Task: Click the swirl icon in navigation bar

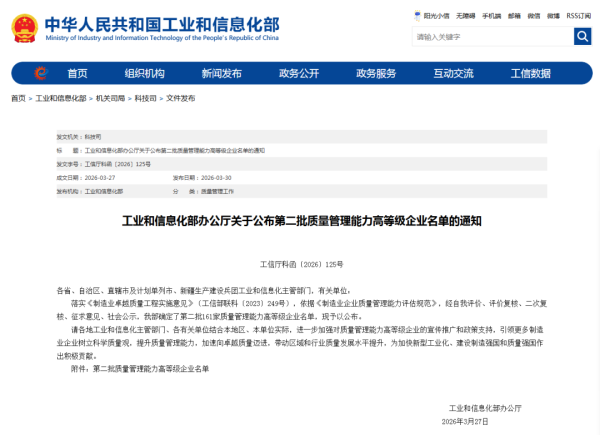Action: tap(41, 73)
